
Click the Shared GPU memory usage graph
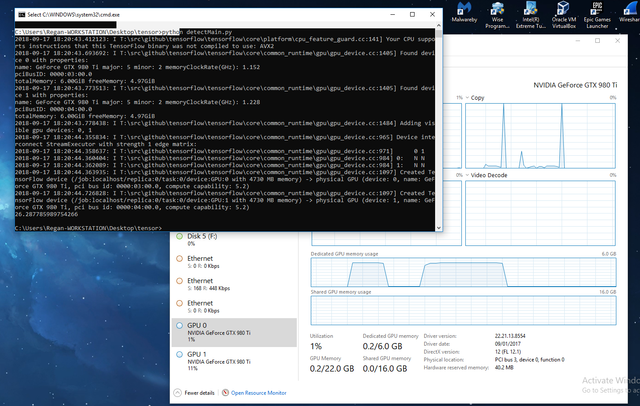tap(463, 310)
